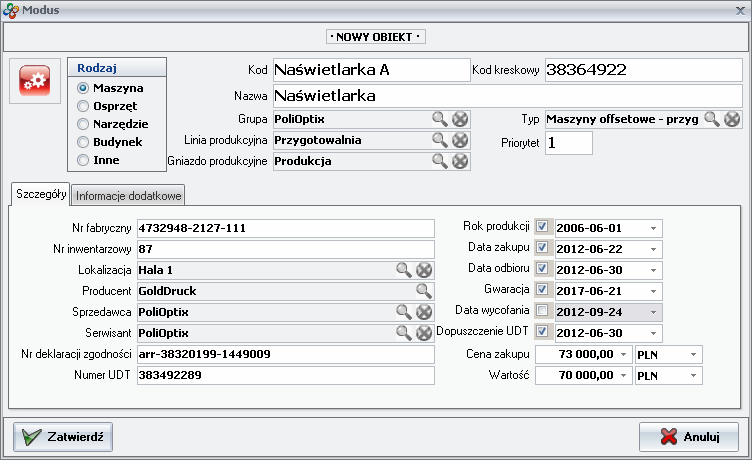752x460 pixels.
Task: Toggle the Rok produkcji checkbox
Action: tap(542, 226)
